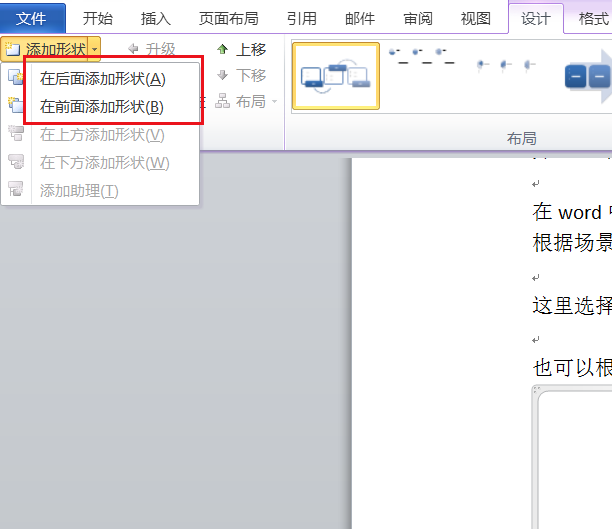The width and height of the screenshot is (612, 529).
Task: Click the 下移 (Move Down) arrow icon
Action: [222, 75]
